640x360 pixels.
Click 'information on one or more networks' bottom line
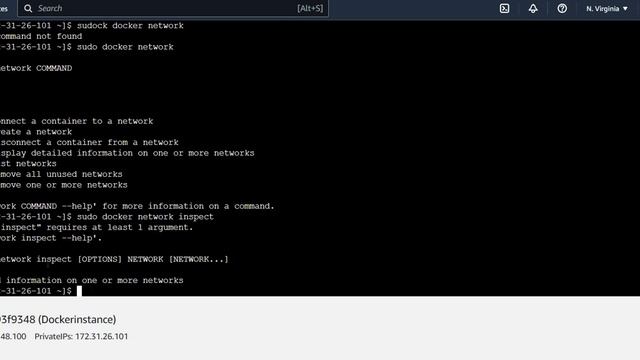pyautogui.click(x=92, y=280)
